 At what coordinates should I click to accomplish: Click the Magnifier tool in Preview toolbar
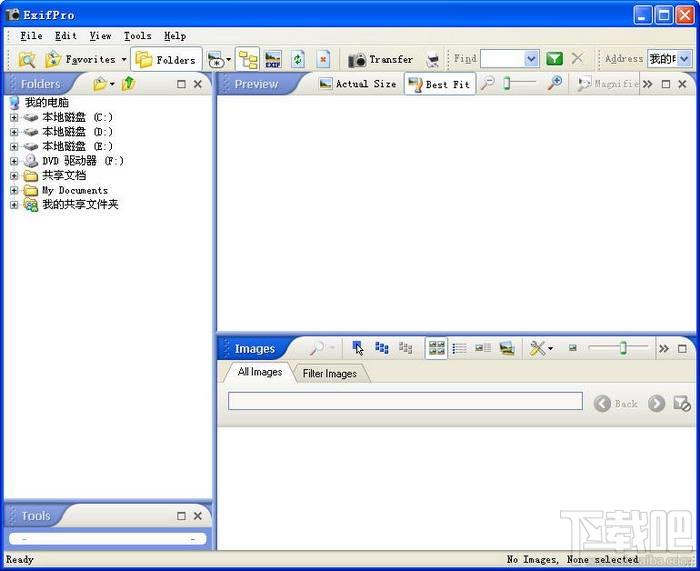[608, 83]
